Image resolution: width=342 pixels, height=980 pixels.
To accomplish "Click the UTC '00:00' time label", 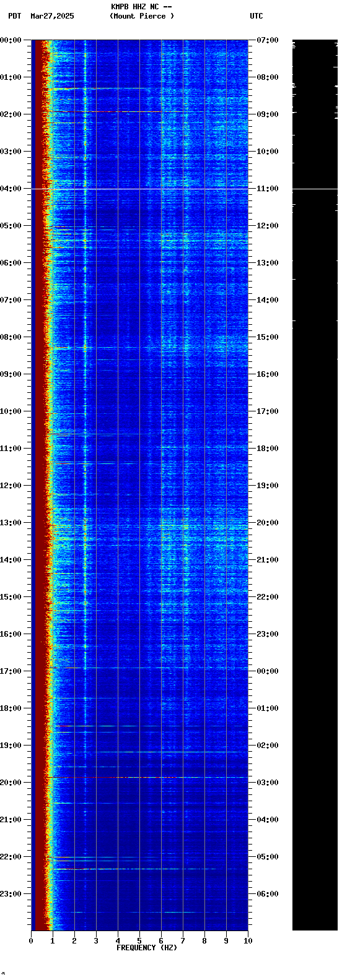I will click(x=268, y=671).
